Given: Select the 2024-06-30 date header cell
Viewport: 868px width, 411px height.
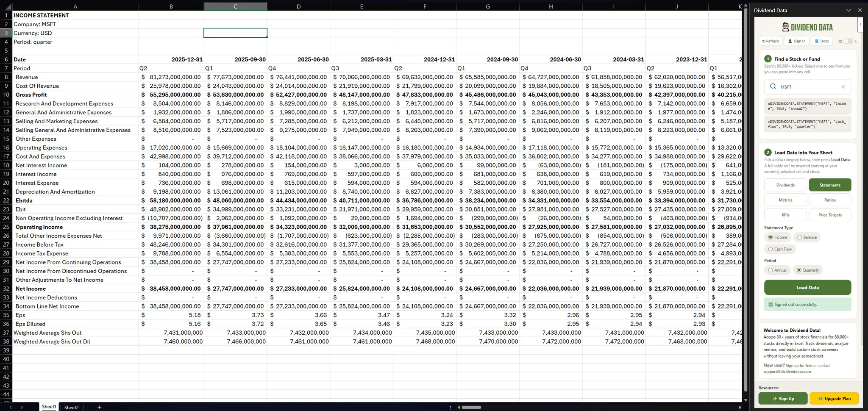Looking at the screenshot, I should [551, 59].
